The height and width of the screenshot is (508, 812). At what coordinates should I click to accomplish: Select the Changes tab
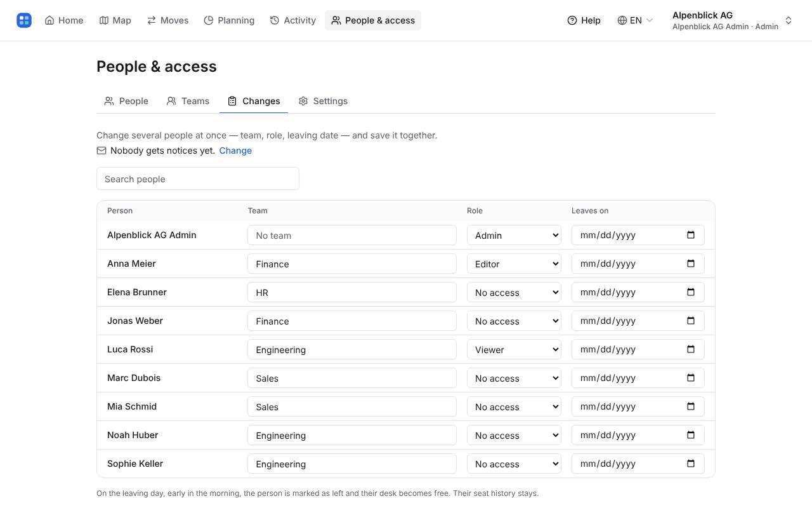254,101
